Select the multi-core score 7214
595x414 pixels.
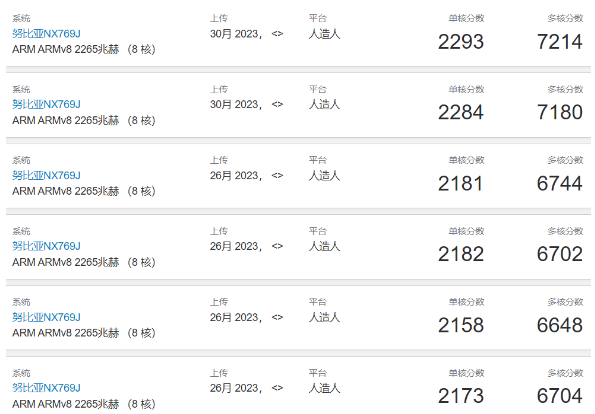(560, 42)
